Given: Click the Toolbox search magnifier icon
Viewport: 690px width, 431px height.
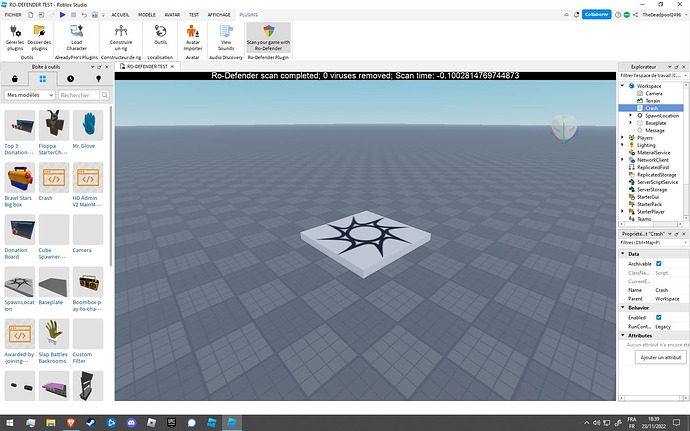Looking at the screenshot, I should 105,95.
